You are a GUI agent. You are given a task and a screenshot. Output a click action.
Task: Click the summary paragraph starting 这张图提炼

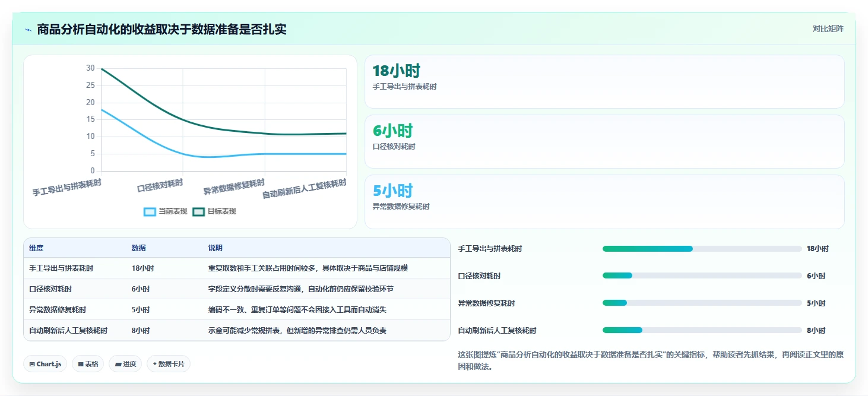click(651, 360)
